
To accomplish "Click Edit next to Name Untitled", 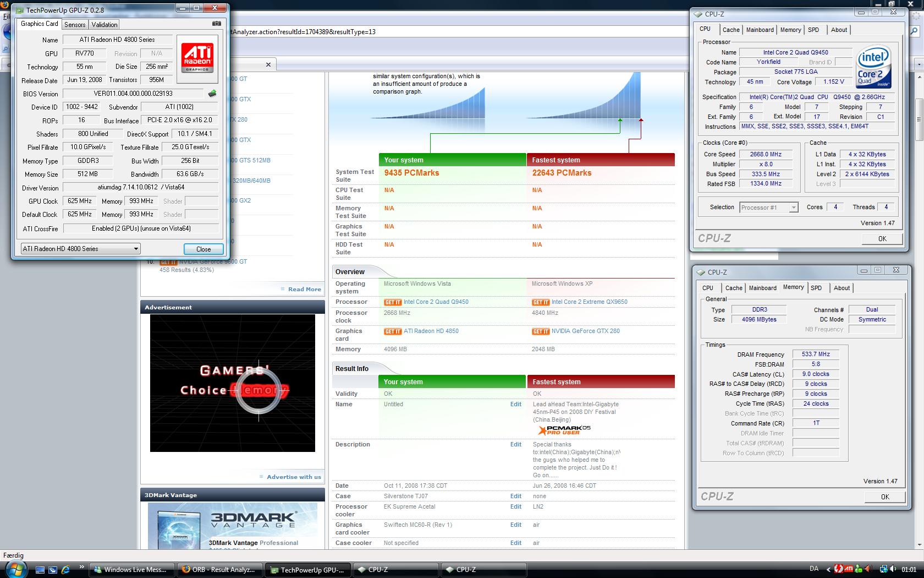I will click(515, 405).
